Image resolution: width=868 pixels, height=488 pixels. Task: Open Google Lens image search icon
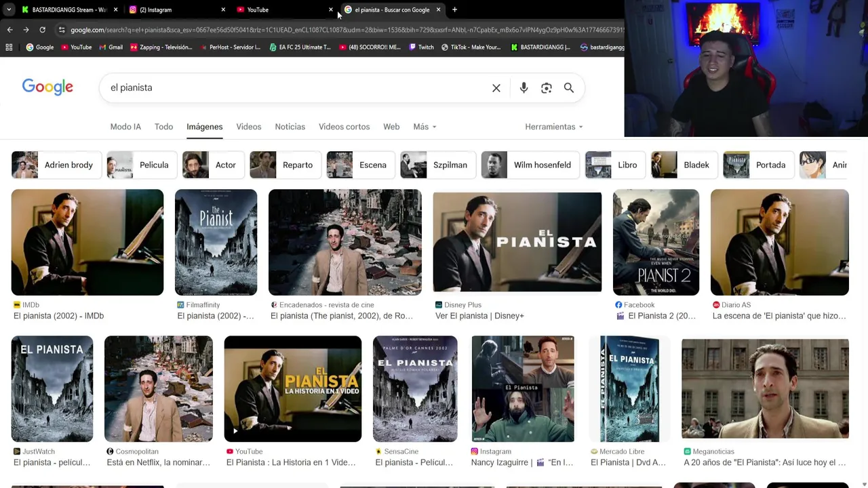[x=547, y=88]
